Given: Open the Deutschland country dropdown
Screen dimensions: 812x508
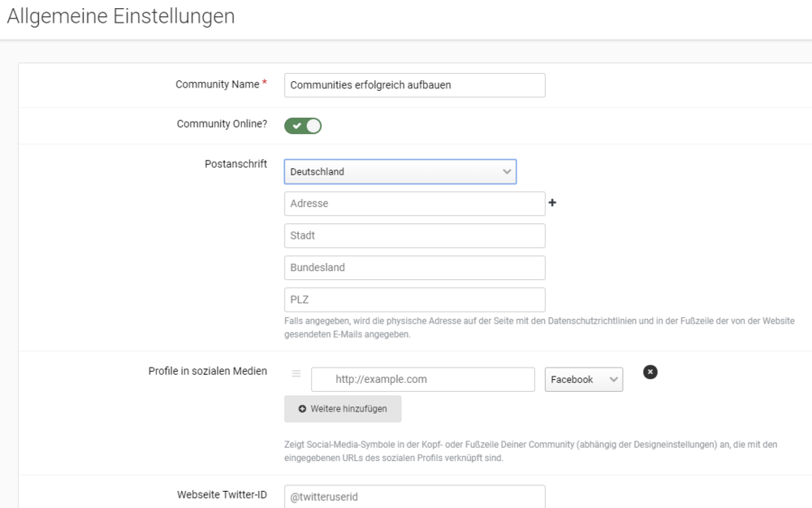Looking at the screenshot, I should 400,171.
